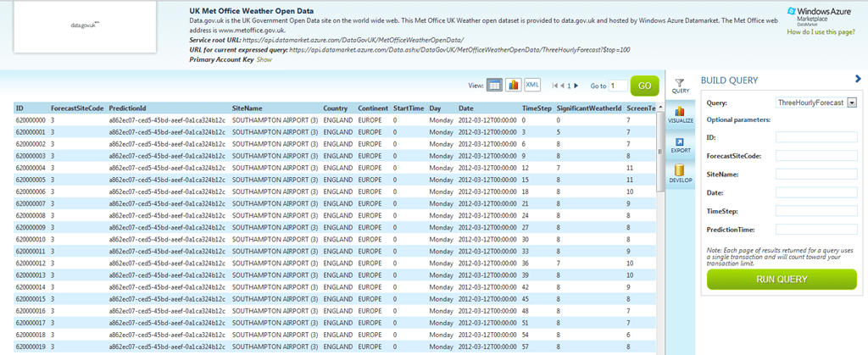Focus the Date parameter field
The width and height of the screenshot is (868, 355).
tap(816, 192)
